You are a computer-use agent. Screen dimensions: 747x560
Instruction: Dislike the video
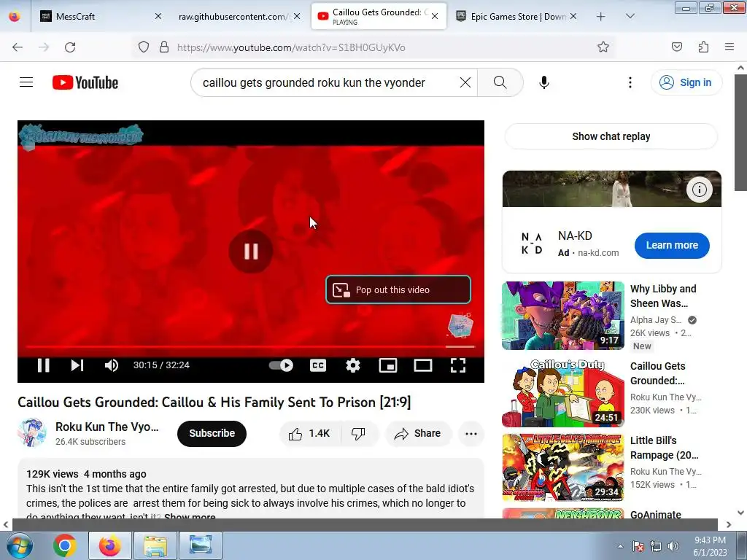(359, 433)
